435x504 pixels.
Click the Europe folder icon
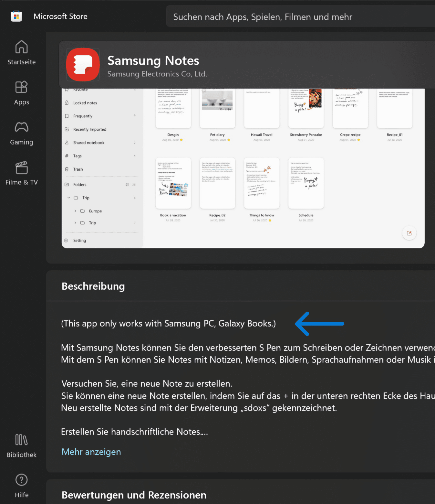pyautogui.click(x=82, y=211)
